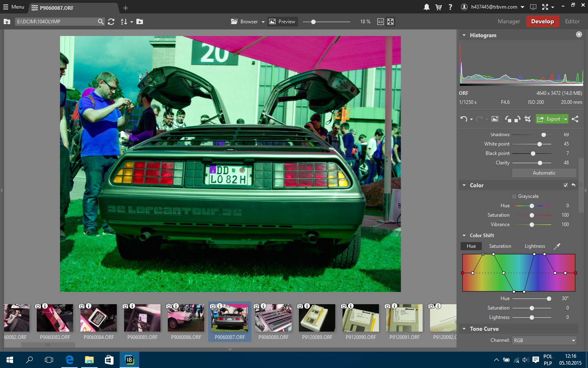Rotate image counterclockwise

pyautogui.click(x=508, y=119)
